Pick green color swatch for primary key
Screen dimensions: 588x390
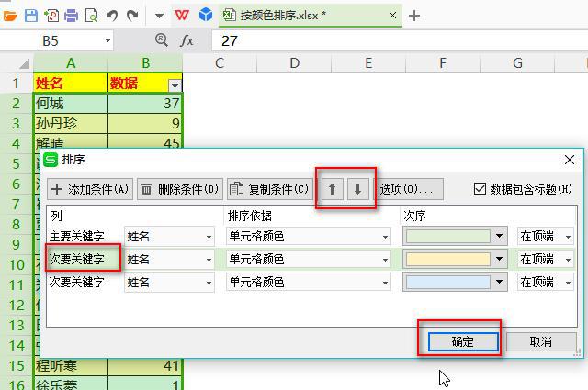(x=455, y=237)
